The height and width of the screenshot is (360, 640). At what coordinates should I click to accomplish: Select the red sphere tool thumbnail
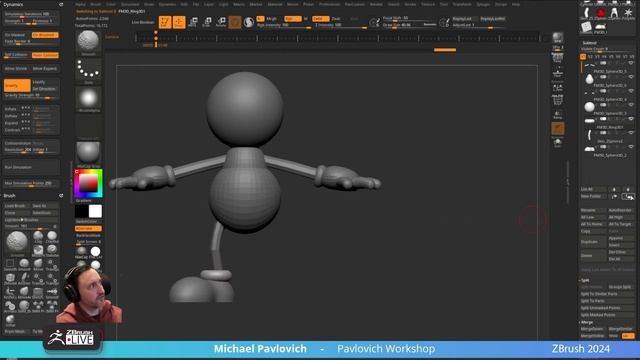[600, 13]
